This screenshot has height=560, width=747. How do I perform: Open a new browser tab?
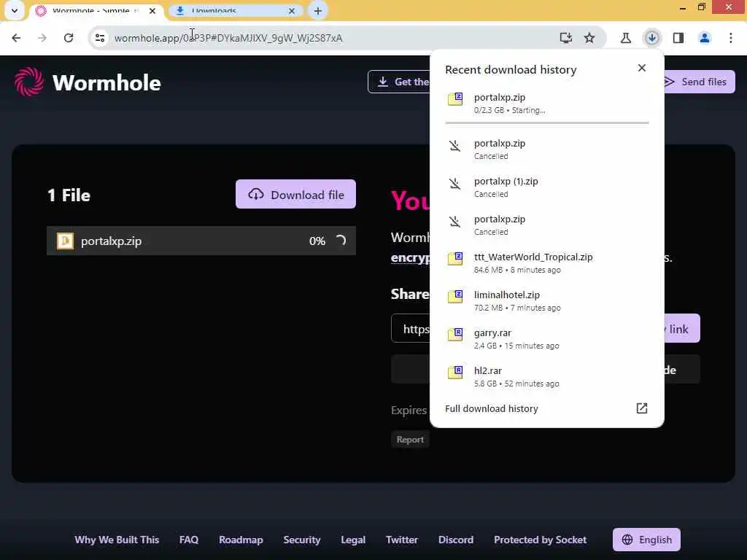tap(318, 10)
